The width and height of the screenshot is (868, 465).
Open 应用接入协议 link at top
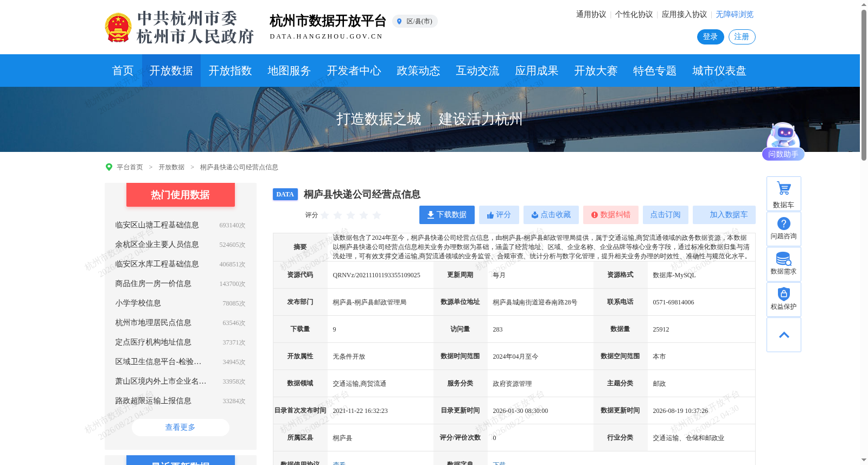[x=684, y=14]
